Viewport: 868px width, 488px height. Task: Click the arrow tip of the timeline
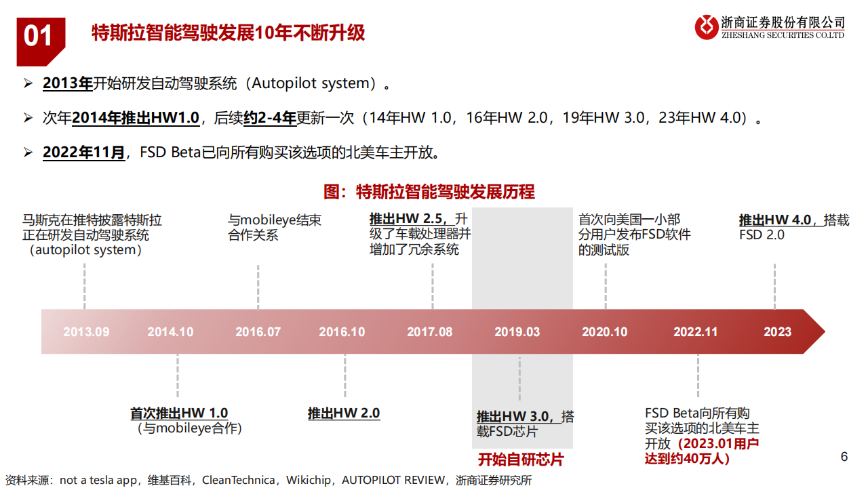click(814, 332)
